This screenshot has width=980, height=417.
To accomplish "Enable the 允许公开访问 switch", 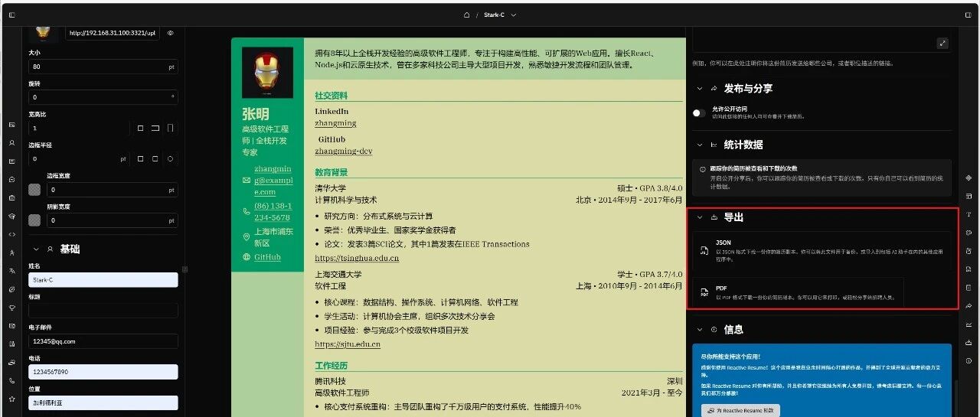I will (699, 112).
